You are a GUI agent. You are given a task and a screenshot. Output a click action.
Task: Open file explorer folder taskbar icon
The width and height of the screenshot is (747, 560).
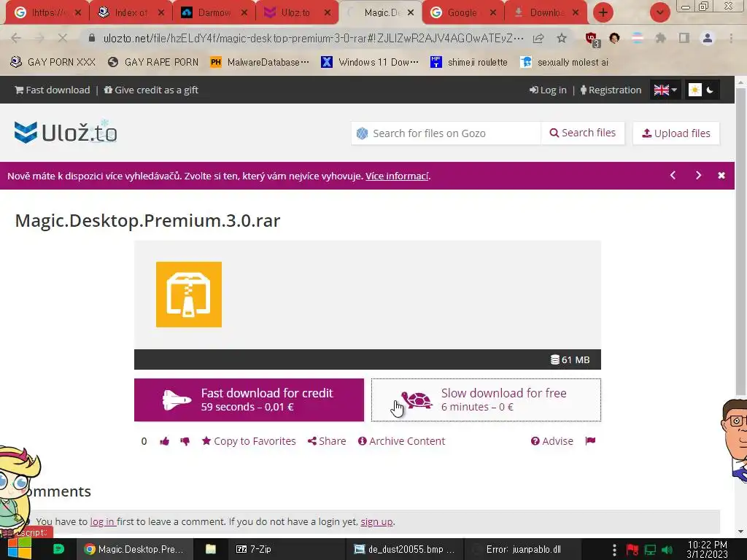[211, 549]
